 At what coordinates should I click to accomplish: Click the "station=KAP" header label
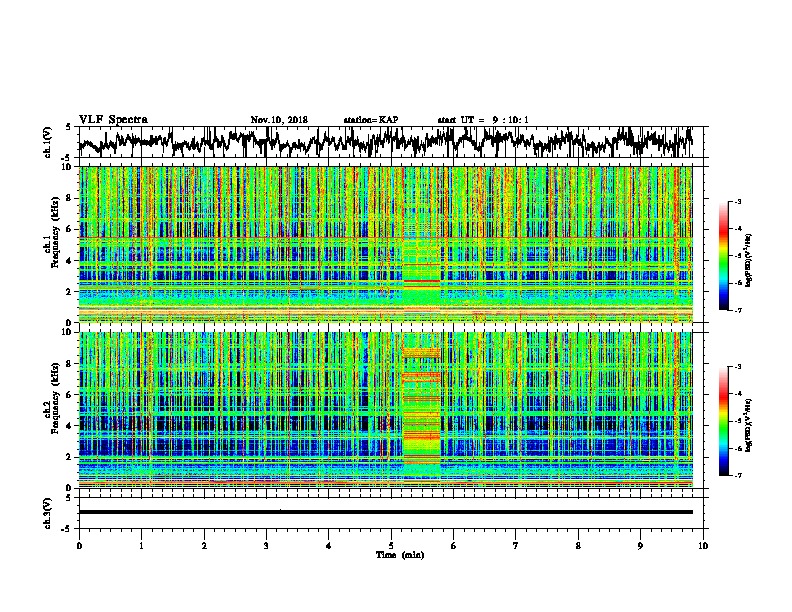tap(371, 120)
